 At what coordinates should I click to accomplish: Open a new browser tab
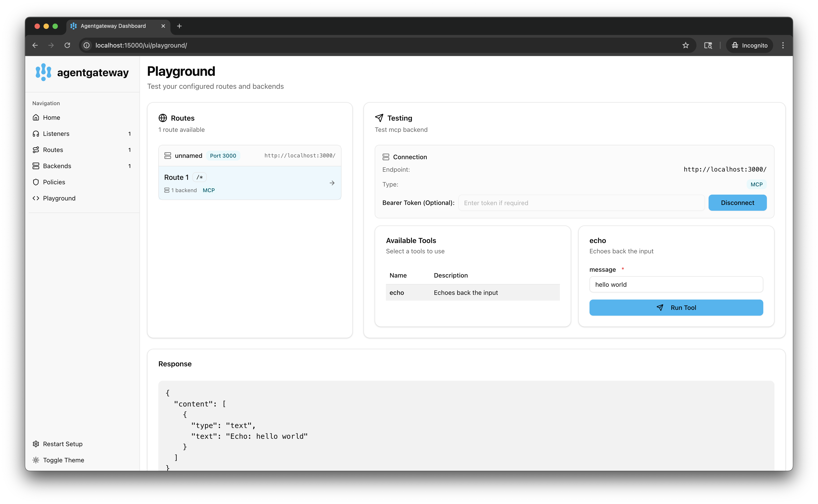click(x=179, y=26)
